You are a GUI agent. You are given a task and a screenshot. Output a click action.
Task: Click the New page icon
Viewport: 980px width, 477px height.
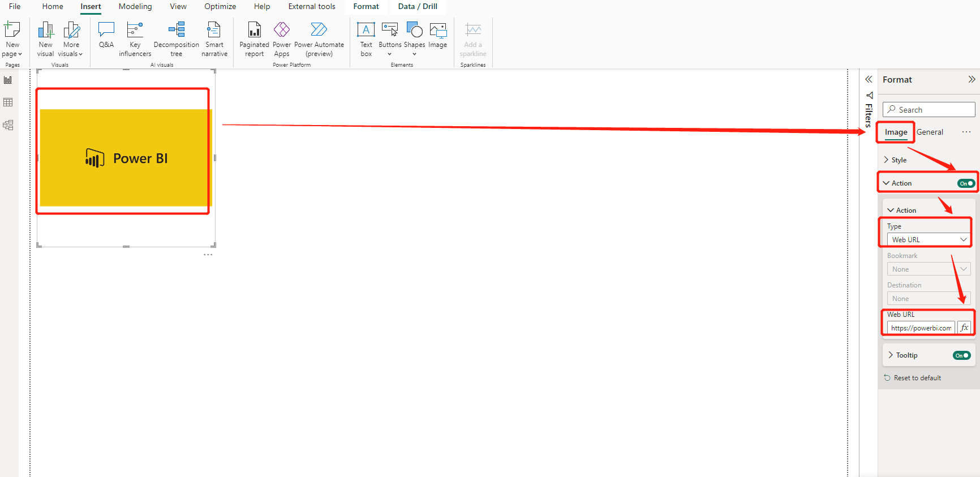tap(12, 29)
